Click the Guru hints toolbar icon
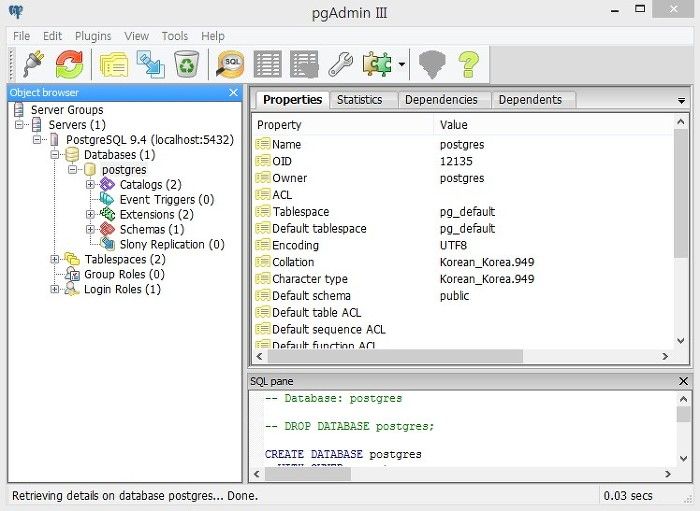Image resolution: width=700 pixels, height=511 pixels. [x=432, y=65]
